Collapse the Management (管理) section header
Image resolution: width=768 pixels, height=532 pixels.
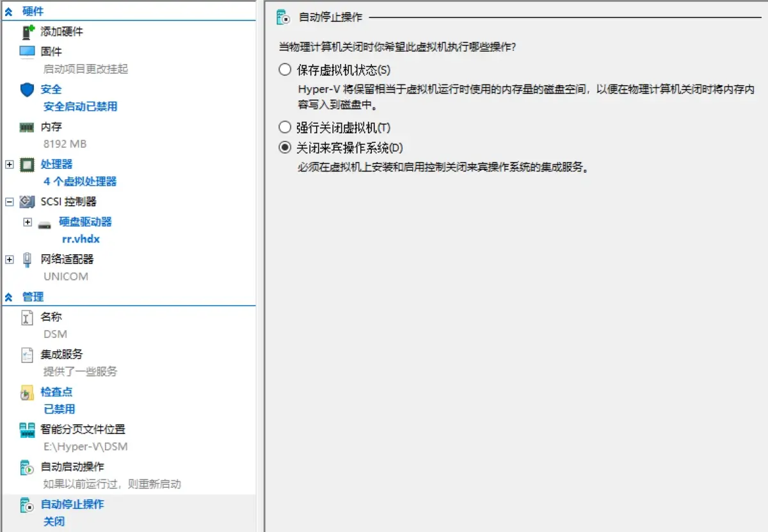(9, 297)
